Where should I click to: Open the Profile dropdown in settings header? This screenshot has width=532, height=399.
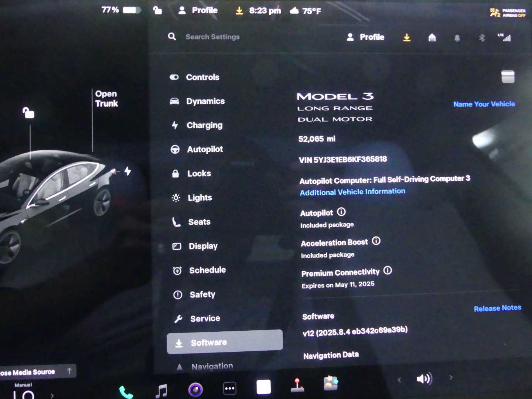(x=365, y=37)
